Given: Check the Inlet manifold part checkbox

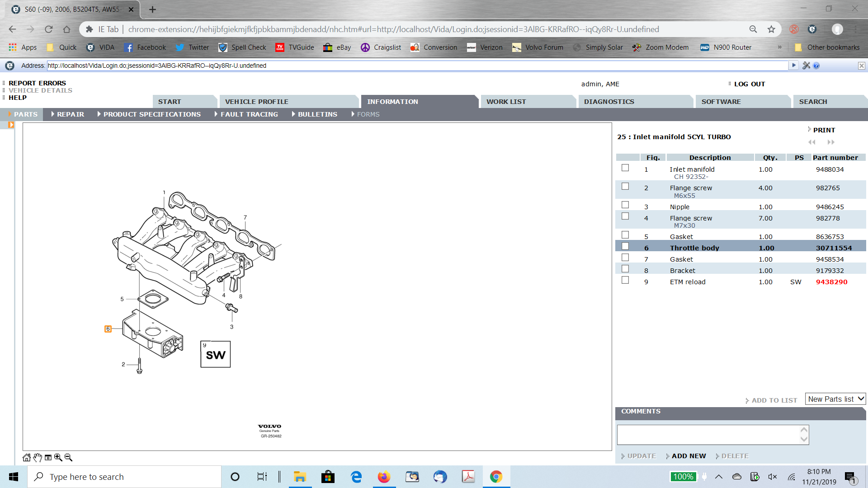Looking at the screenshot, I should point(625,168).
